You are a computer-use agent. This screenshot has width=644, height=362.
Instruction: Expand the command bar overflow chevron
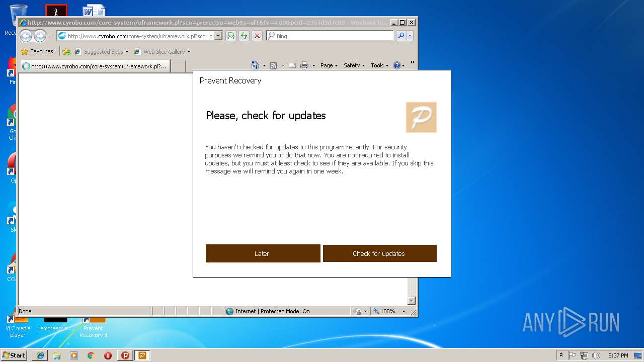[x=413, y=63]
